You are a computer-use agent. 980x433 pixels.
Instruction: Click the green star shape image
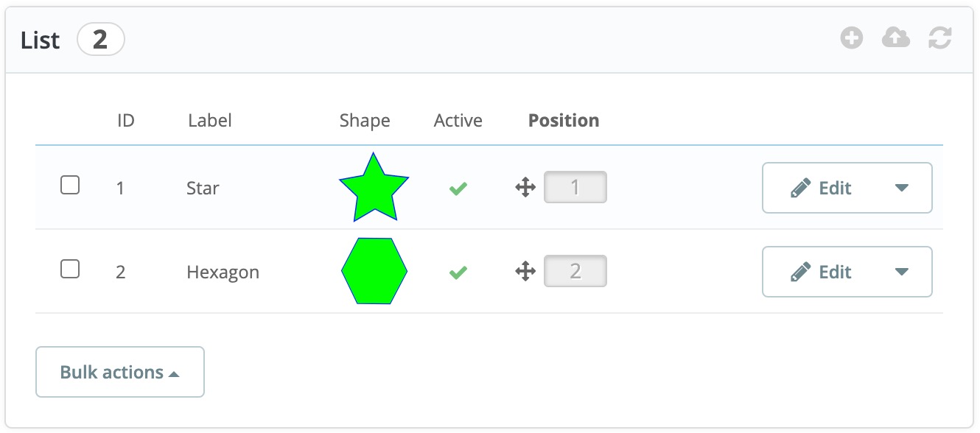pos(374,187)
